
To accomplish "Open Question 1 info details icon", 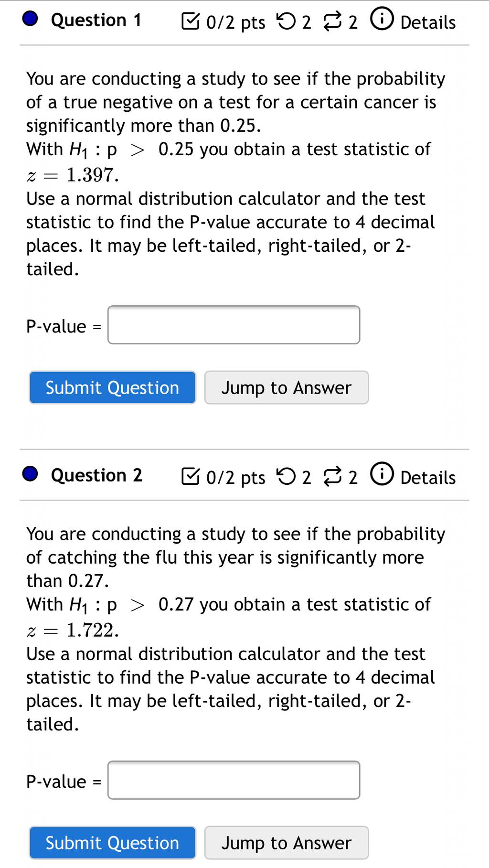I will [382, 19].
